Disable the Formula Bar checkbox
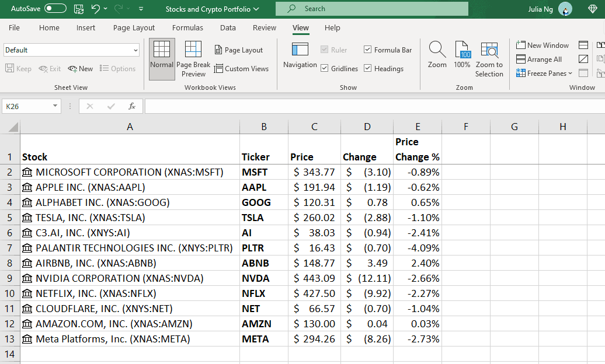The height and width of the screenshot is (364, 605). 368,50
